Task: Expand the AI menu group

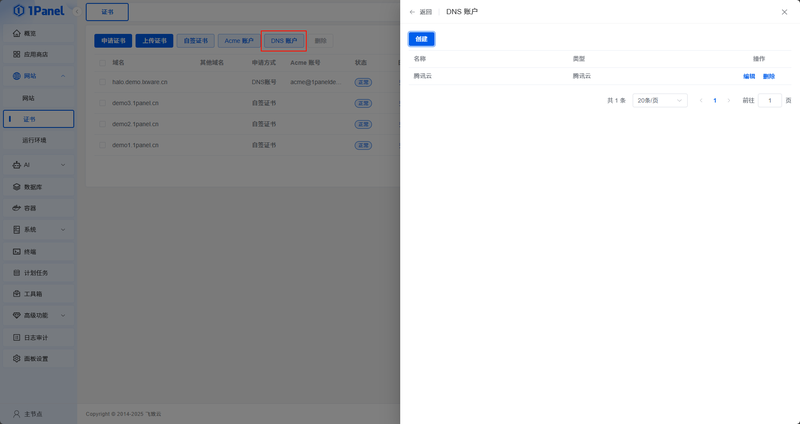Action: coord(63,165)
